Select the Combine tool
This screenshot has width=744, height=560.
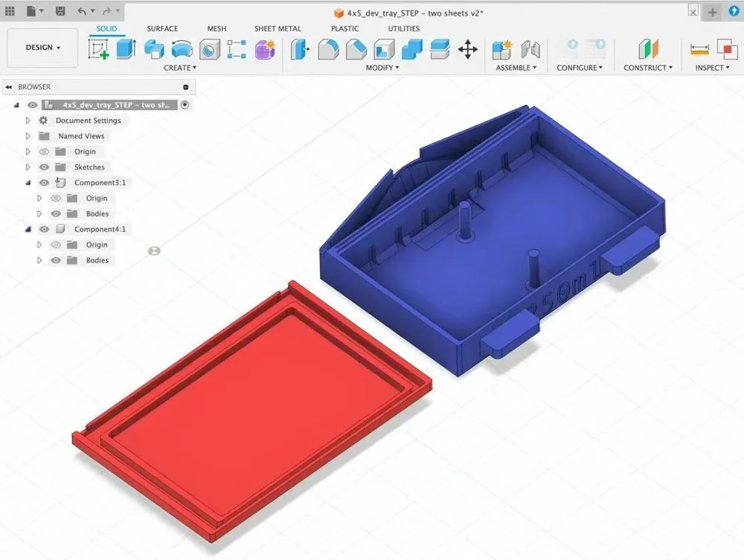412,49
